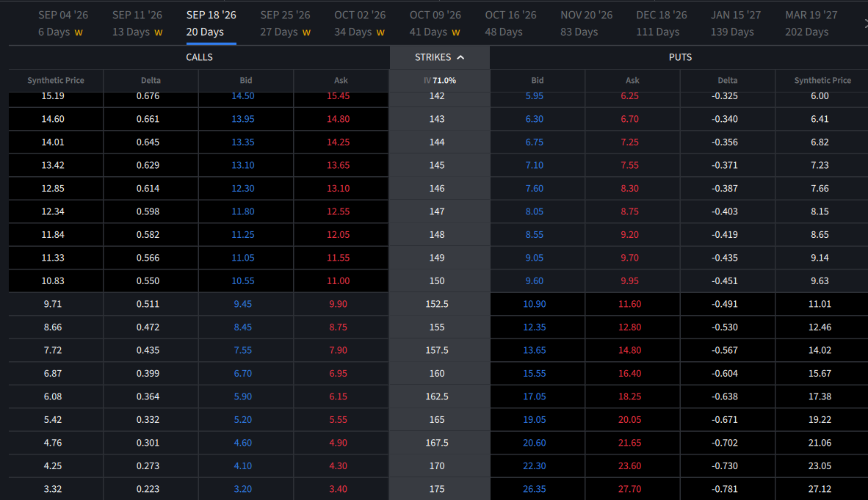Click put ask 16.40 at strike 160
Image resolution: width=868 pixels, height=500 pixels.
(629, 374)
